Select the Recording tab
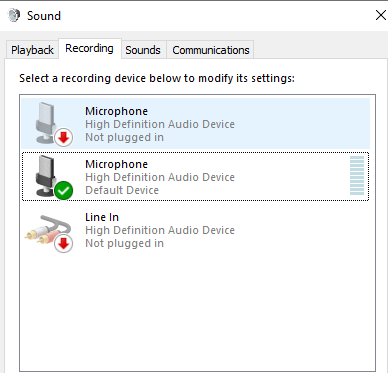Image resolution: width=388 pixels, height=373 pixels. click(89, 49)
